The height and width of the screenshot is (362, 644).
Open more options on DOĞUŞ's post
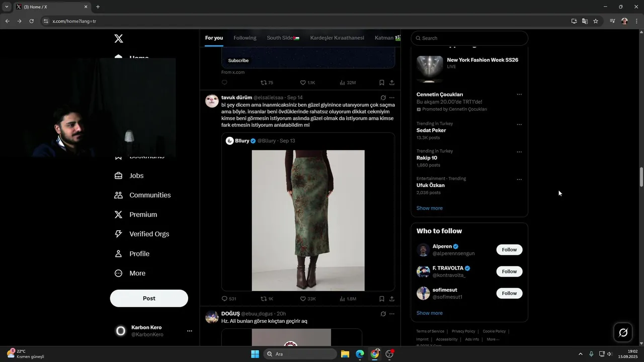[x=392, y=314]
